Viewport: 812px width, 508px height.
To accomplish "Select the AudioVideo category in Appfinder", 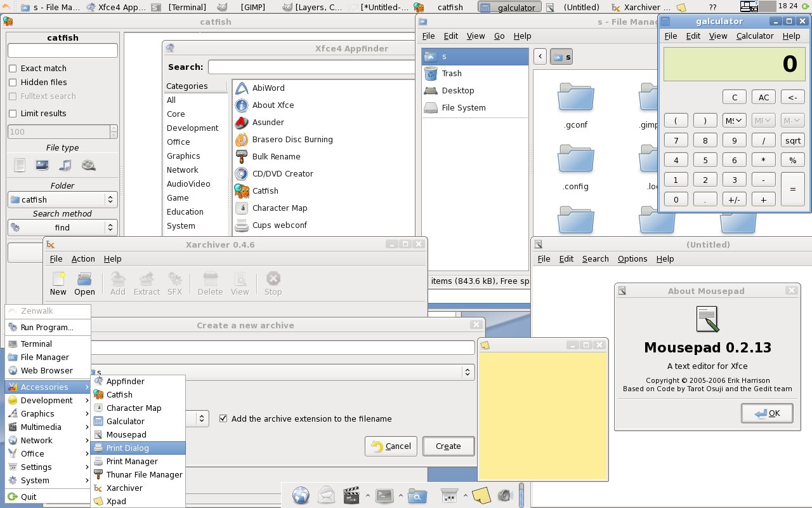I will click(x=188, y=184).
